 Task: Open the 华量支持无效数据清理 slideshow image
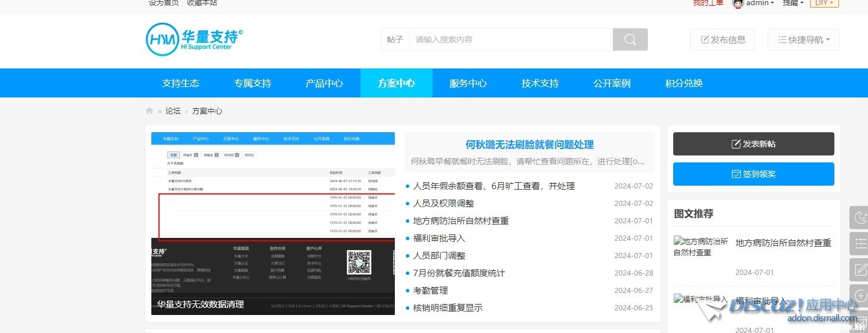273,223
